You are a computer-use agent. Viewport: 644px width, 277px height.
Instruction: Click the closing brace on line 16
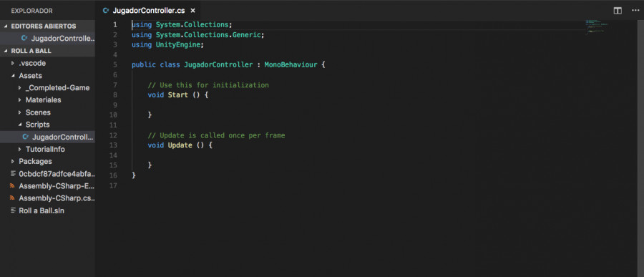134,175
